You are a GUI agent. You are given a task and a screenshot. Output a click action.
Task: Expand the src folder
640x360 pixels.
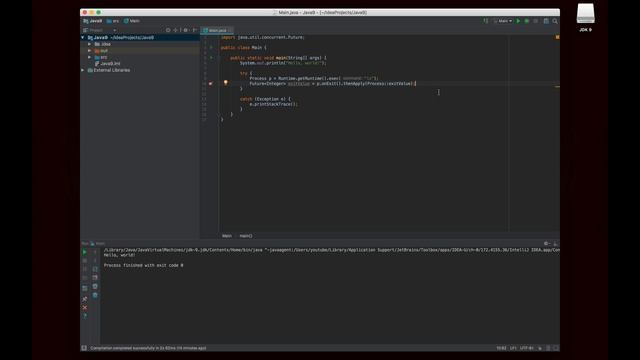point(89,57)
